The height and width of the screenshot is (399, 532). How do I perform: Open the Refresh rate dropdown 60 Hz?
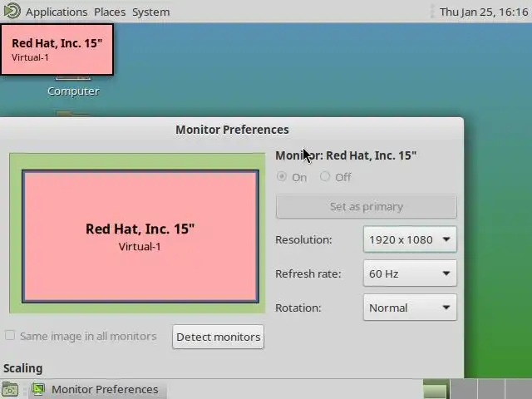[410, 273]
